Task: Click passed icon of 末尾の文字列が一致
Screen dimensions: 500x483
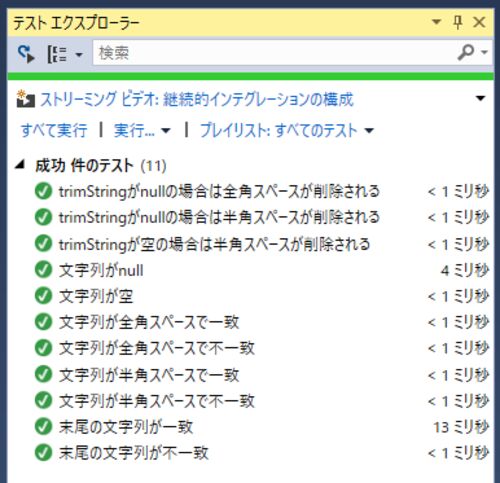Action: click(x=43, y=426)
